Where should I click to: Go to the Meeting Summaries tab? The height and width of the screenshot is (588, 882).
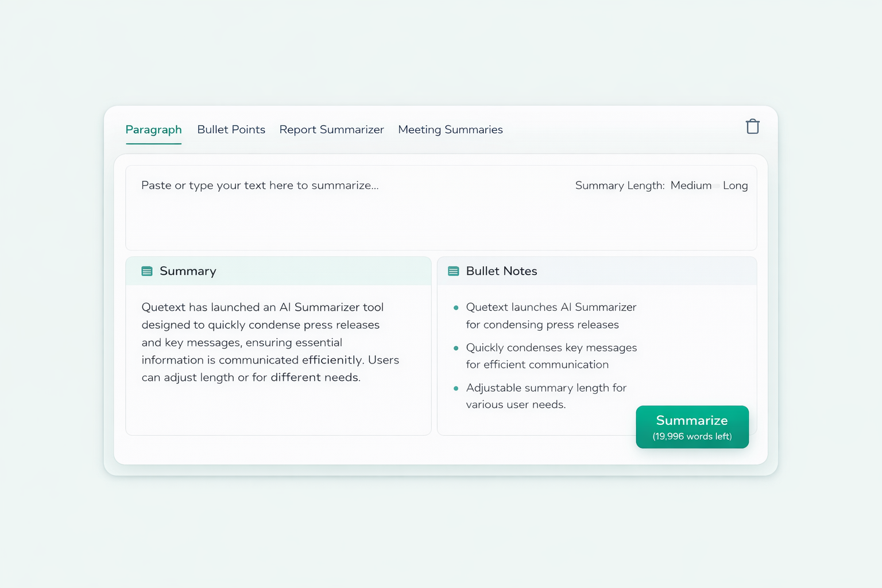[x=450, y=130]
